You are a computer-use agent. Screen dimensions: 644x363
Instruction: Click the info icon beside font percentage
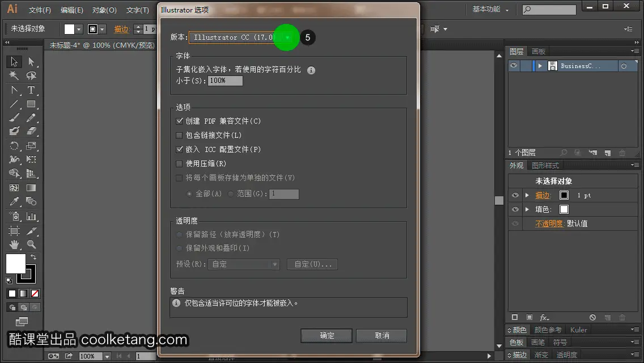click(x=311, y=70)
